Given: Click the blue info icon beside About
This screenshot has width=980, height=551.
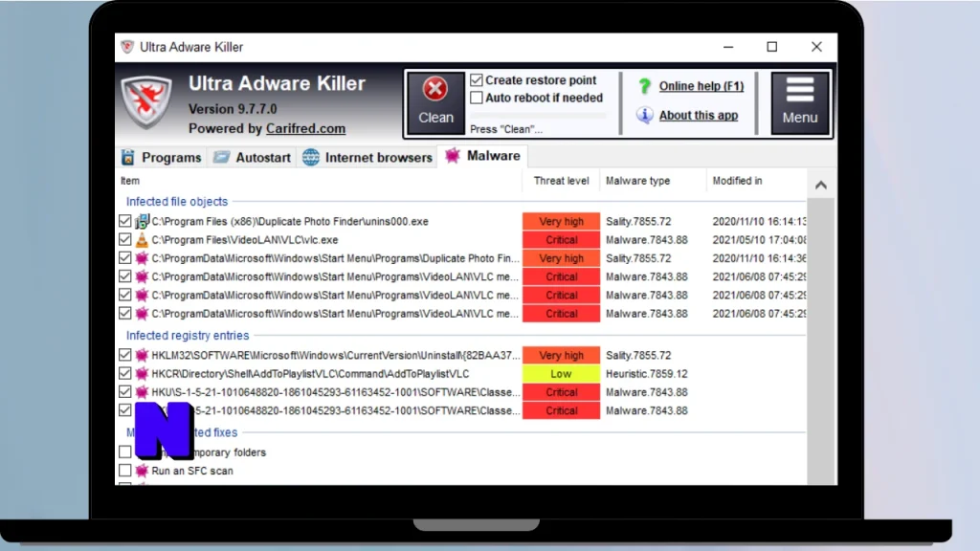Looking at the screenshot, I should (x=644, y=115).
